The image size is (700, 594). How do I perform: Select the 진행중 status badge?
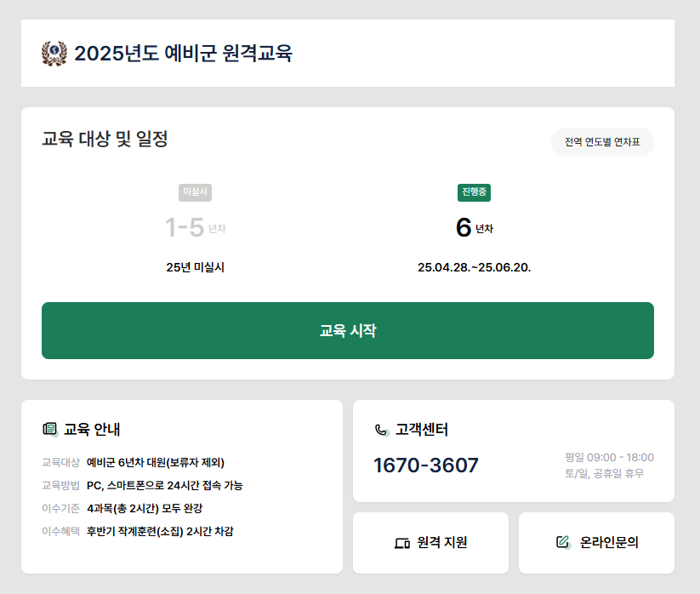point(476,192)
